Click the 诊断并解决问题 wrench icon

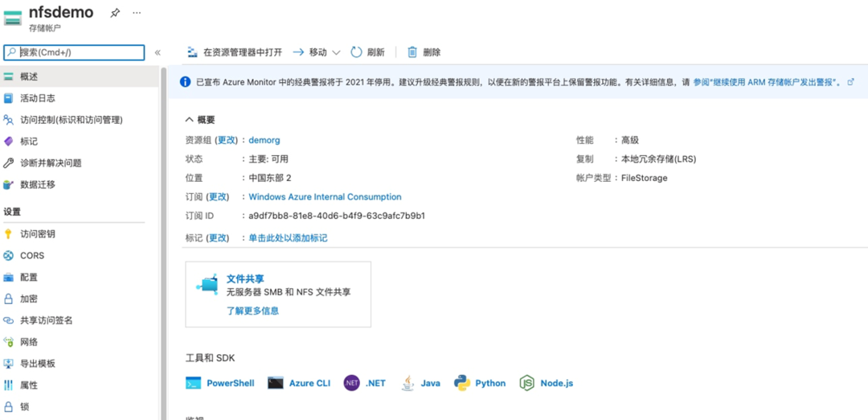pyautogui.click(x=8, y=163)
